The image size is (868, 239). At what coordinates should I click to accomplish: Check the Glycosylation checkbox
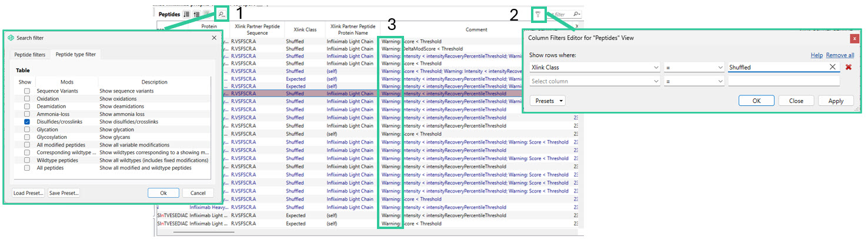click(27, 137)
